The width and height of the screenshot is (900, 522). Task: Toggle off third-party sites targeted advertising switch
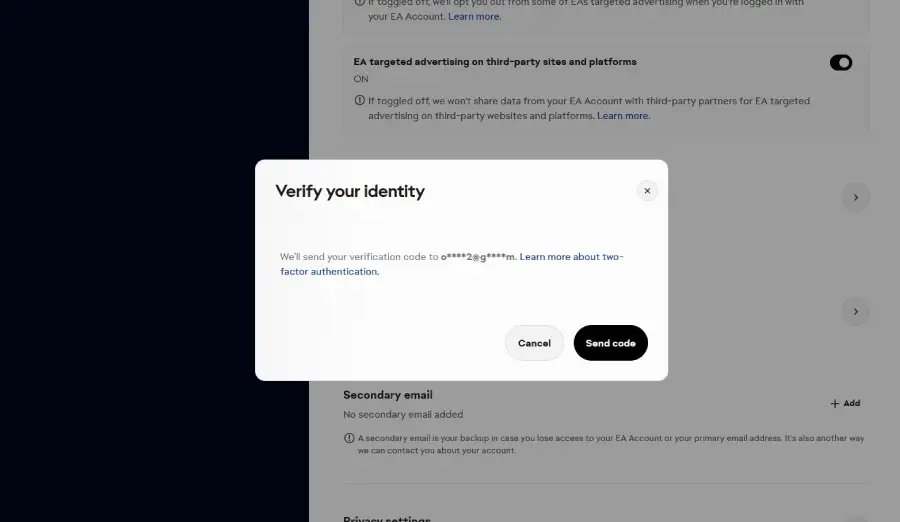(x=841, y=63)
